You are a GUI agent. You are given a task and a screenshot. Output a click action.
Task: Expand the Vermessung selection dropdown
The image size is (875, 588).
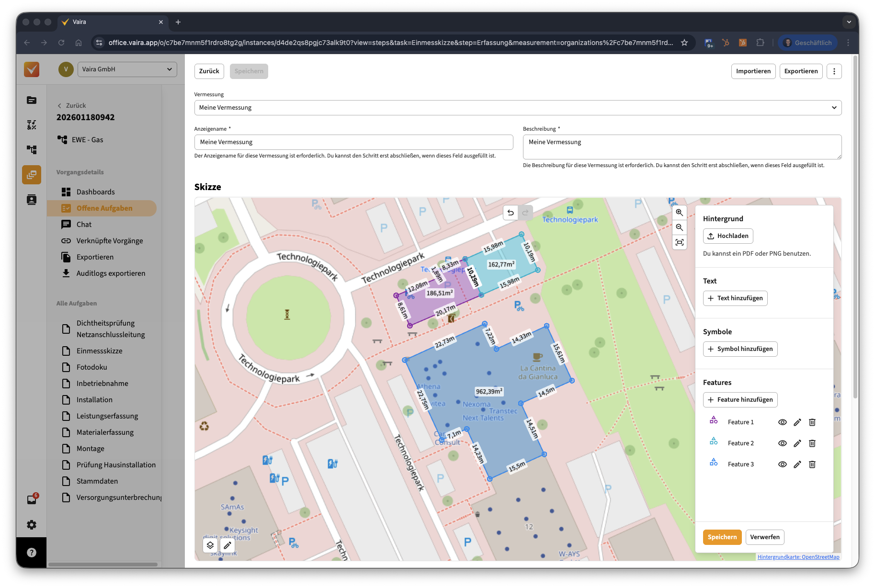coord(517,108)
